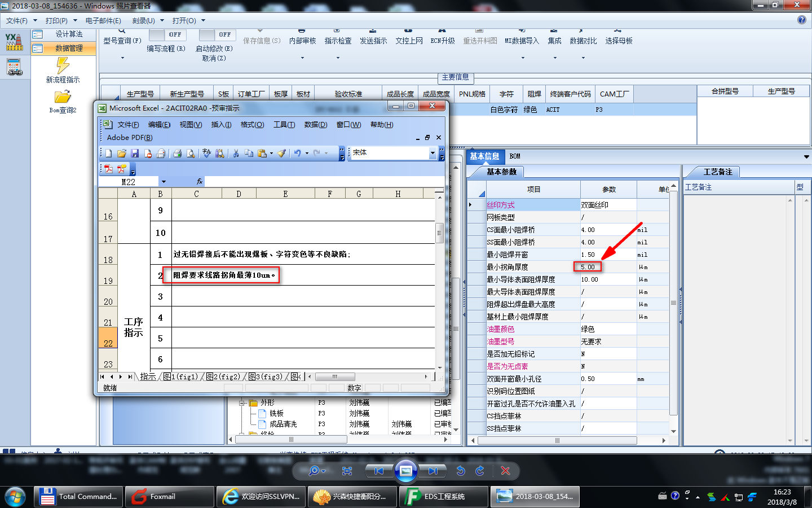
Task: Click the 最小拐角厚度 value 5.00 cell
Action: (608, 267)
